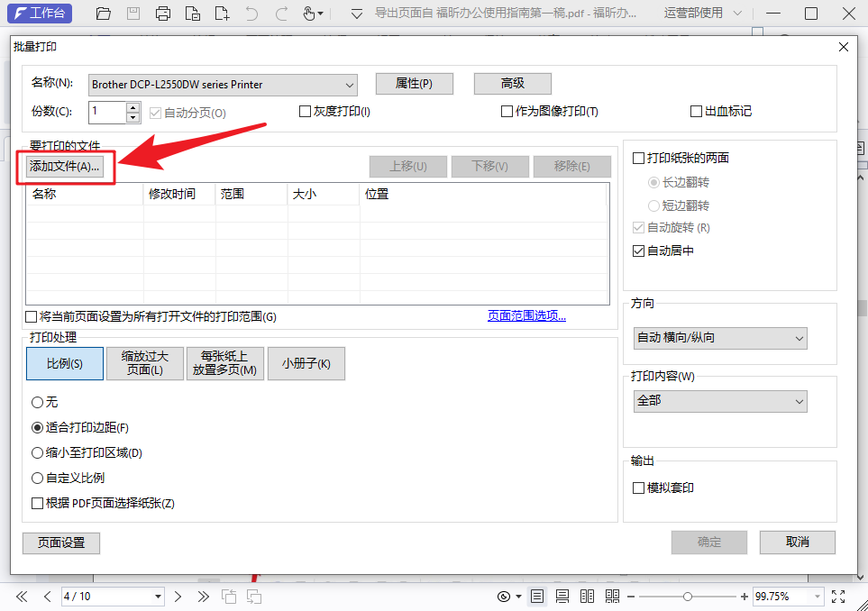Click the 页面设置 page setup button

[x=61, y=543]
